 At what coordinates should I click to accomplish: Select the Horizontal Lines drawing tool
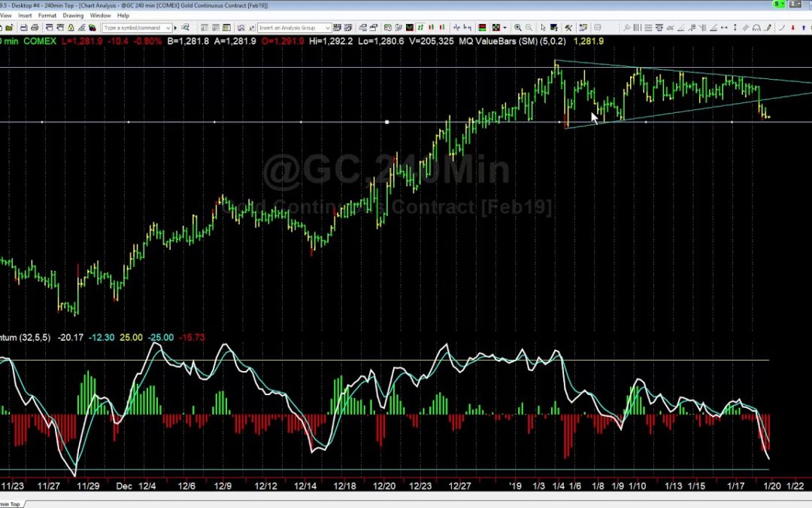[x=647, y=28]
